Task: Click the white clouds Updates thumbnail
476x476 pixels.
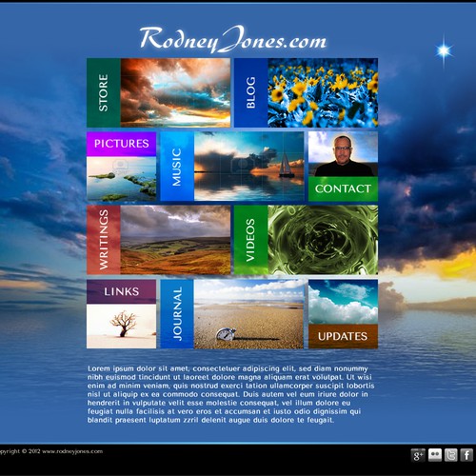Action: point(343,302)
